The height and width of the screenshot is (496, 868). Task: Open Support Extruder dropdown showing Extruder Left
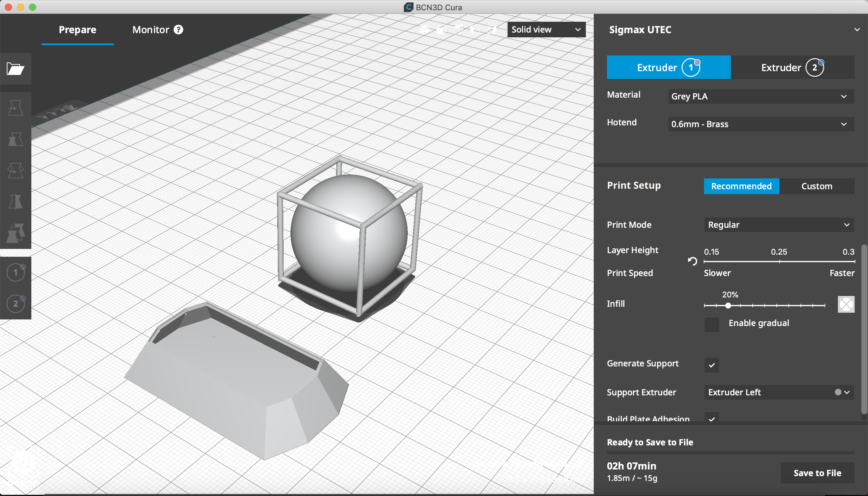pos(779,392)
